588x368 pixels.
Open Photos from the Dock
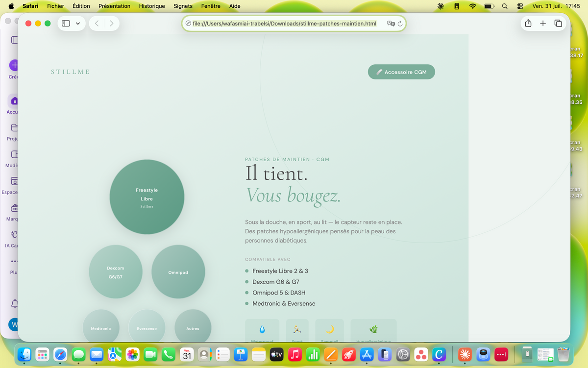132,354
